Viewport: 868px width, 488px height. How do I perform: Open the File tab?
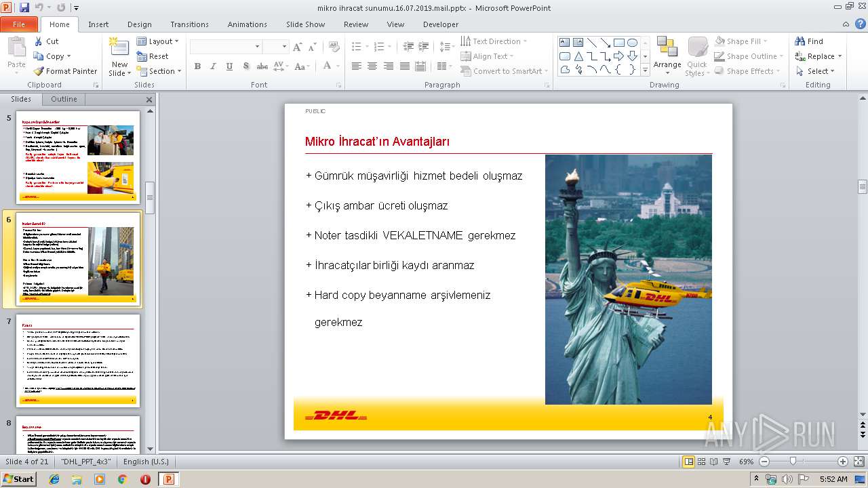pos(19,24)
